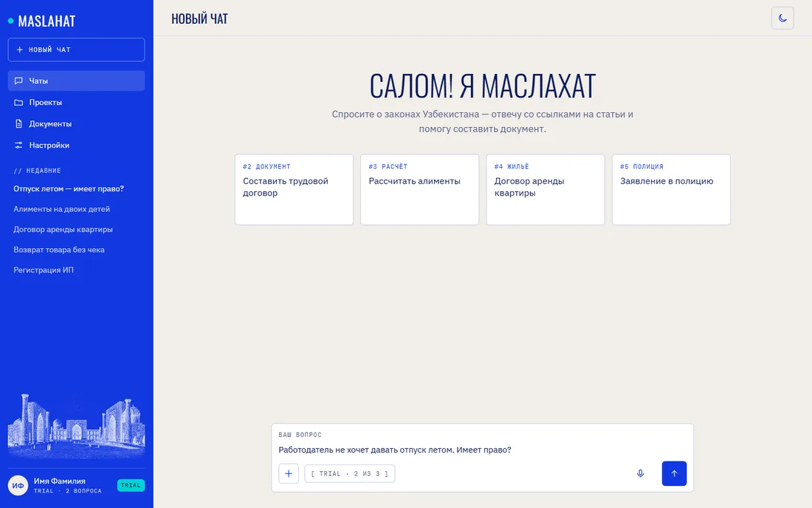Toggle dark mode with the moon icon
Screen dimensions: 812x508
(782, 18)
